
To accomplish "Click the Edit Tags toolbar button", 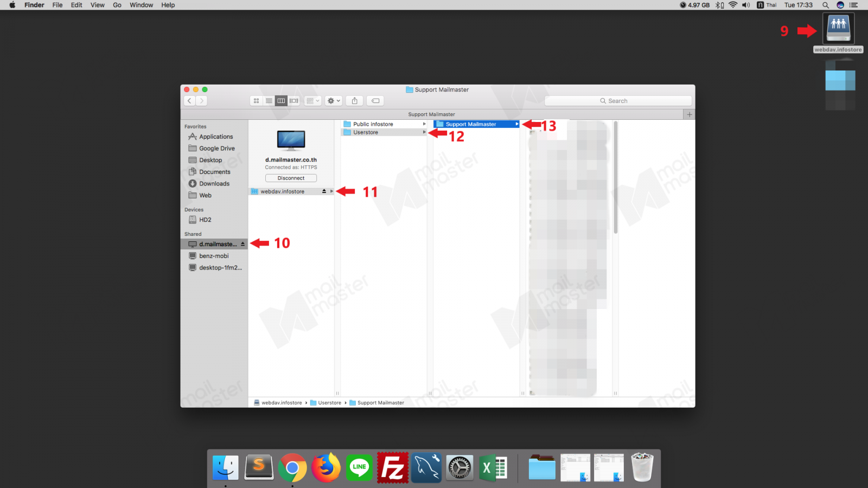I will point(375,101).
